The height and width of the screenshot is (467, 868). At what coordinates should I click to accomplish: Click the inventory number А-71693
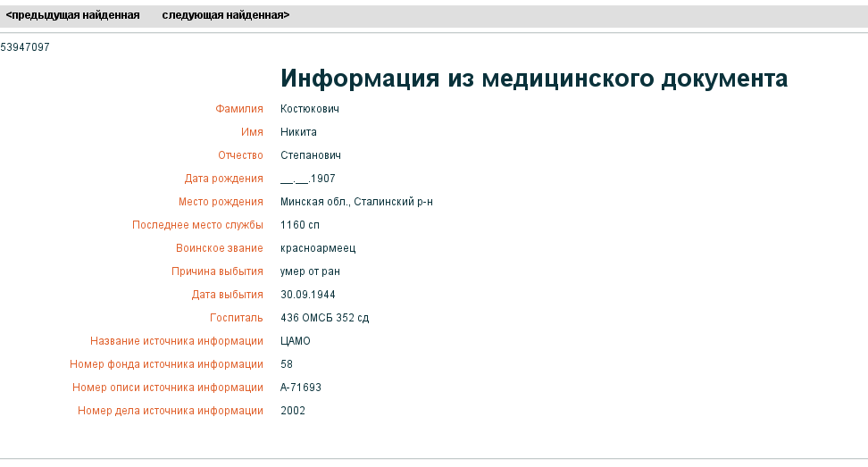[301, 388]
